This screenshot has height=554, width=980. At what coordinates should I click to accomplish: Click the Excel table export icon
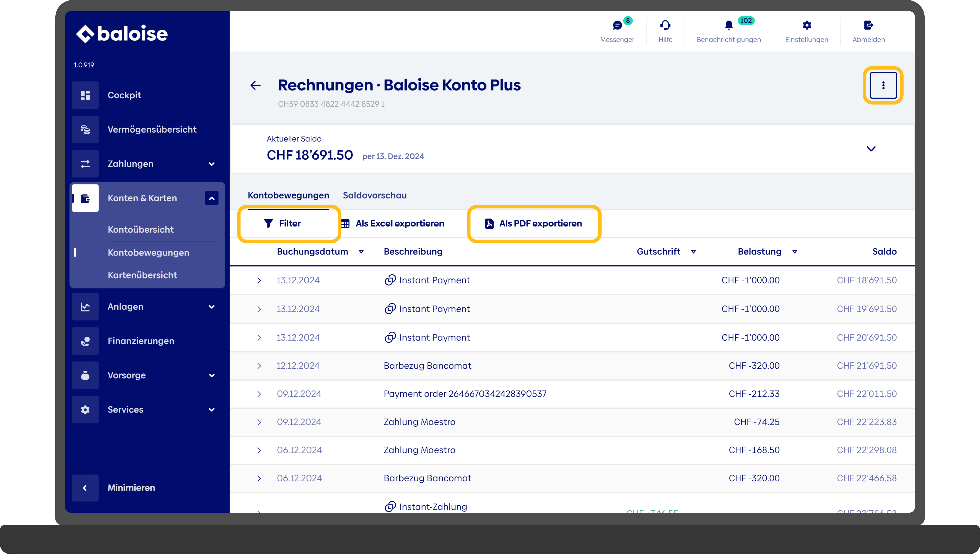(x=345, y=223)
